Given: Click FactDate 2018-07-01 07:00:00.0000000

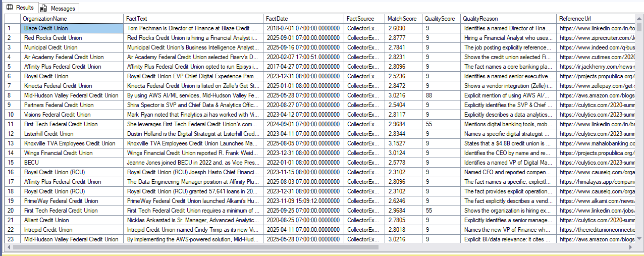Looking at the screenshot, I should (x=304, y=28).
